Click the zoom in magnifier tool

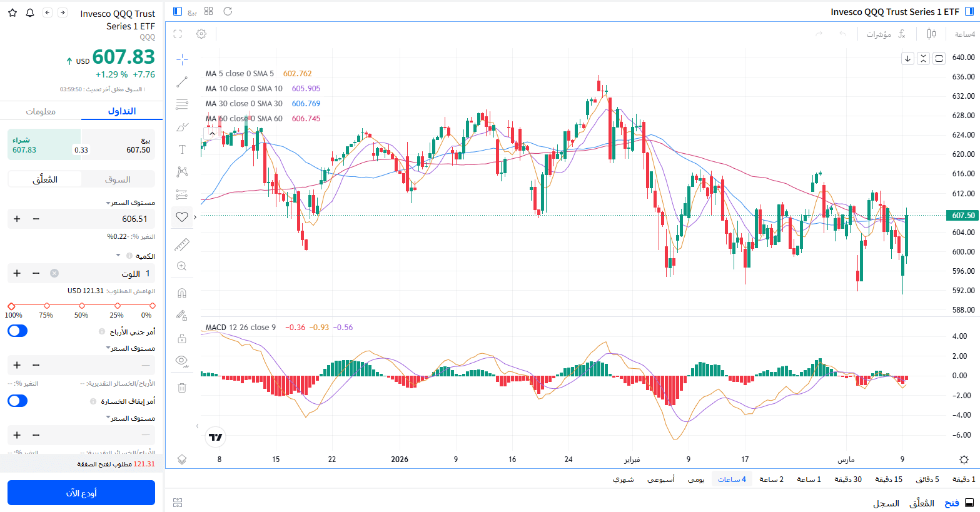(182, 266)
